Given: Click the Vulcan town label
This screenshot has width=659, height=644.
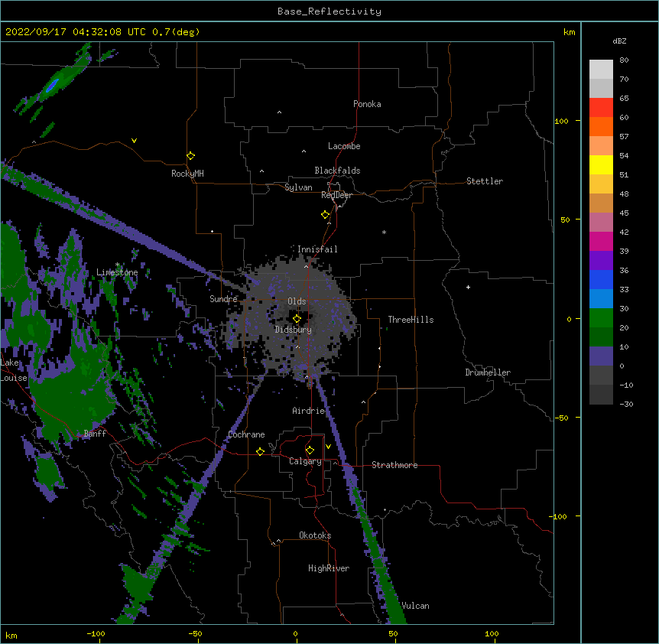Looking at the screenshot, I should pos(415,606).
